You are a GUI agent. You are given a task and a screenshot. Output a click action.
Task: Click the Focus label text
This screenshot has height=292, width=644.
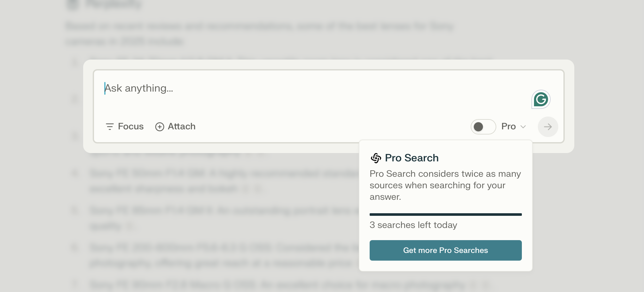[131, 126]
